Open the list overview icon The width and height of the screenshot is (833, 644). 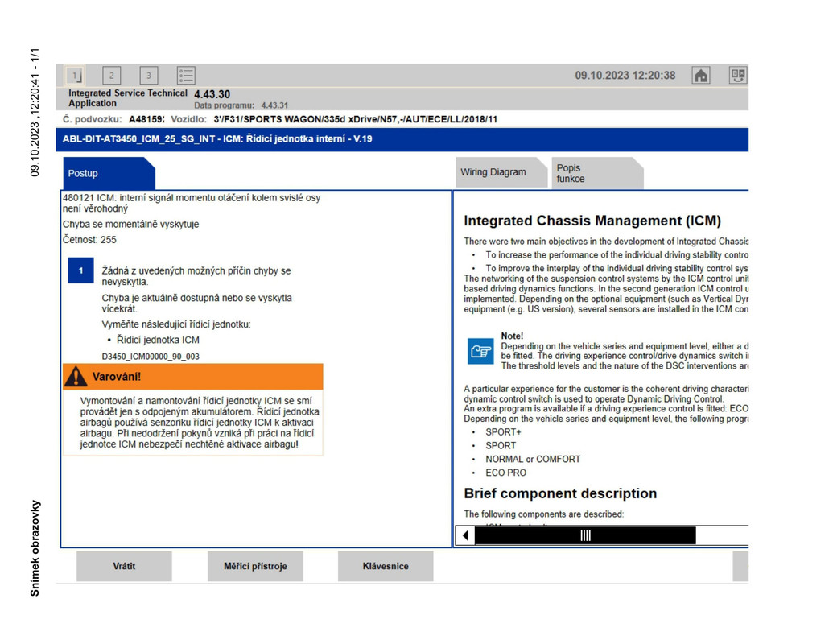coord(186,76)
